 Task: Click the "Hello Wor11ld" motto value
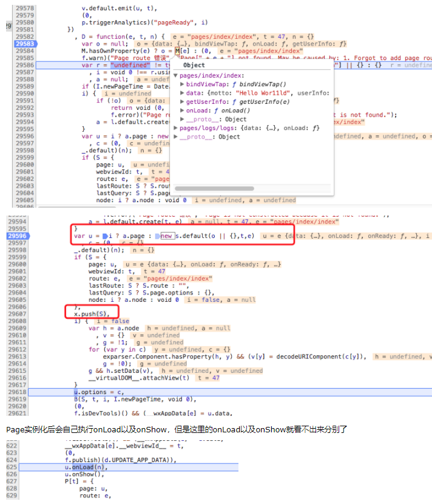[x=264, y=93]
